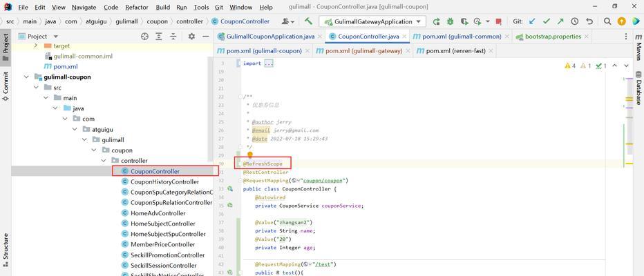Build project with the hammer icon
Screen dimensions: 644x276
(308, 21)
